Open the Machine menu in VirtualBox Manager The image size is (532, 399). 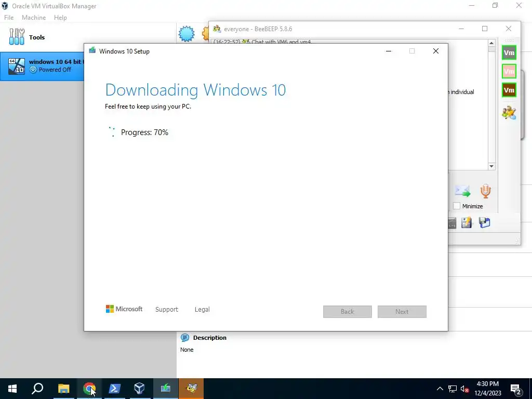(x=34, y=18)
